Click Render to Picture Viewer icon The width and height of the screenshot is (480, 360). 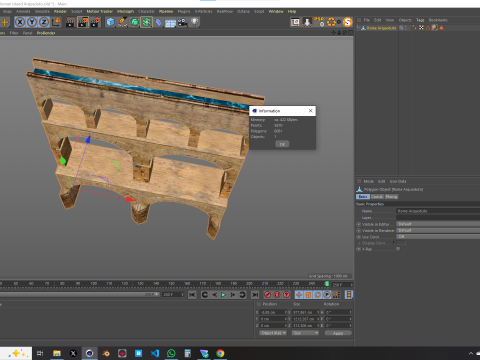[83, 22]
